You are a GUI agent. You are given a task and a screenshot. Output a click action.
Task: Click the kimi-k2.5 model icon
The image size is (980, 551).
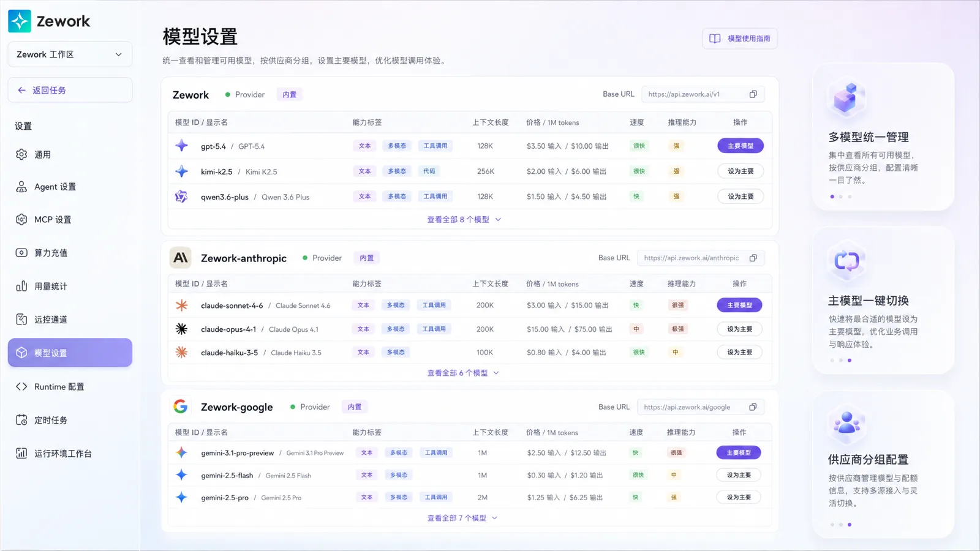pyautogui.click(x=181, y=171)
